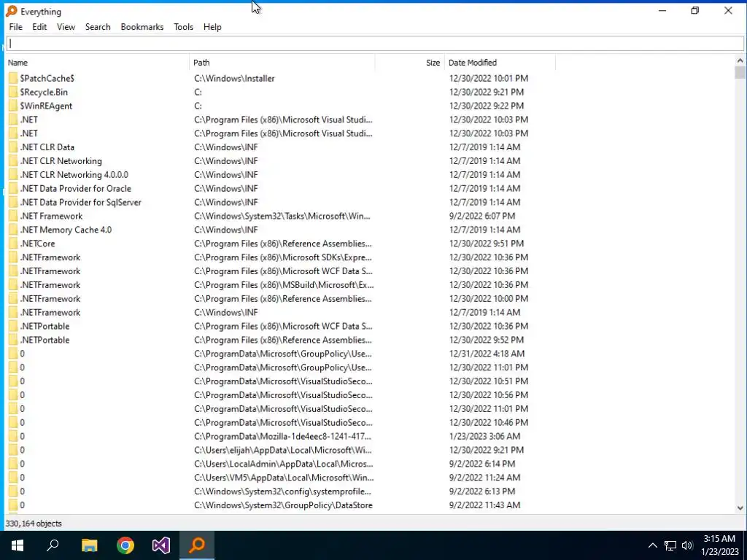Image resolution: width=747 pixels, height=560 pixels.
Task: Click date 1/23/2023 3:06 AM
Action: (484, 436)
